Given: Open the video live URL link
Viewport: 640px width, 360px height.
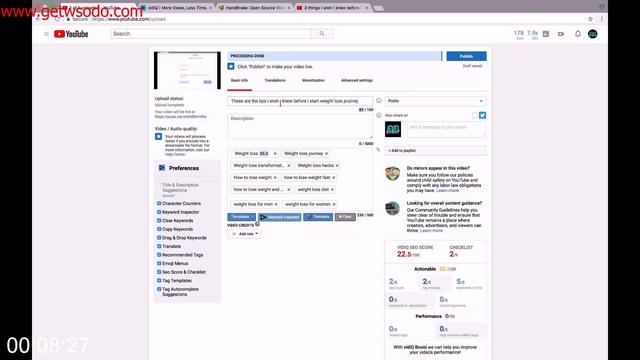Looking at the screenshot, I should point(180,117).
